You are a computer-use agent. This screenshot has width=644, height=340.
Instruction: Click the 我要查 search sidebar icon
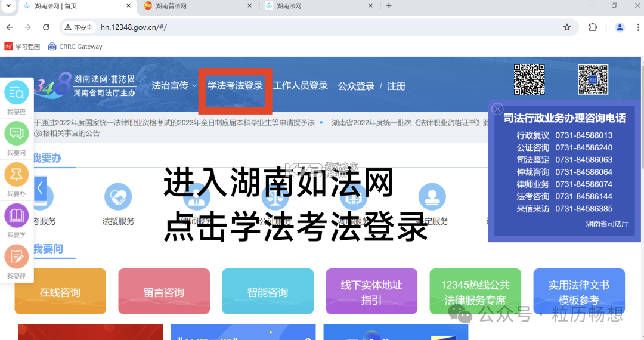(17, 93)
